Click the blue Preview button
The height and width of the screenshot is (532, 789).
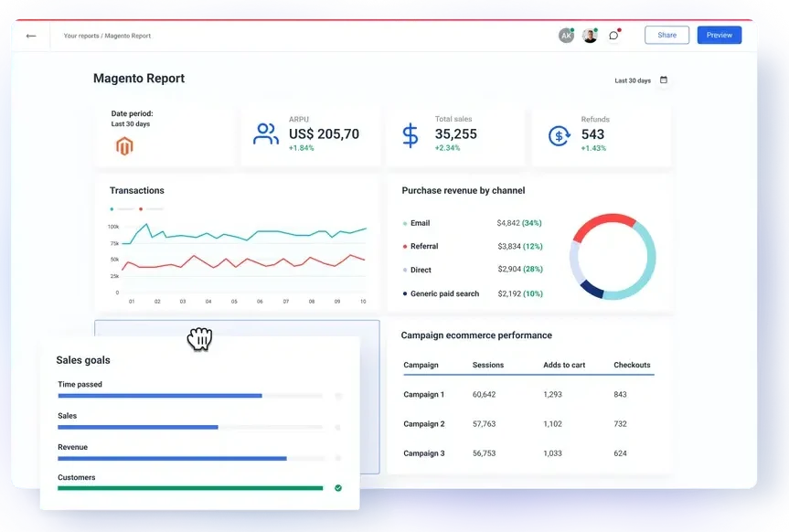[x=719, y=36]
